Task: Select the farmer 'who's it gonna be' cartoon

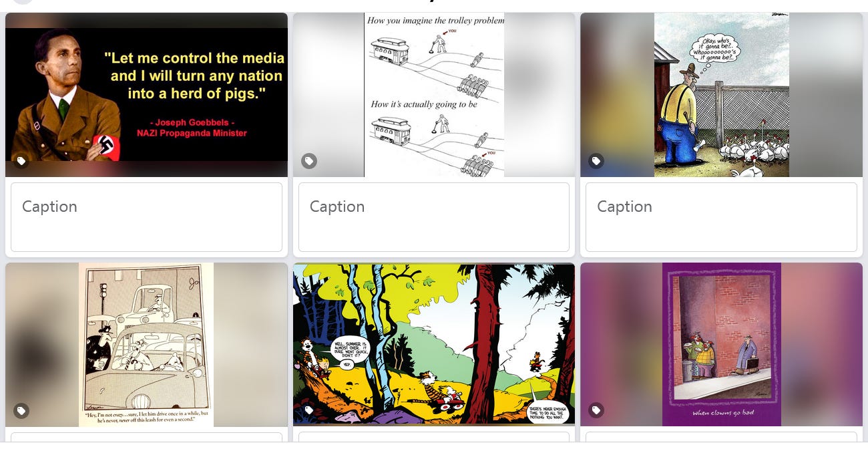Action: point(721,95)
